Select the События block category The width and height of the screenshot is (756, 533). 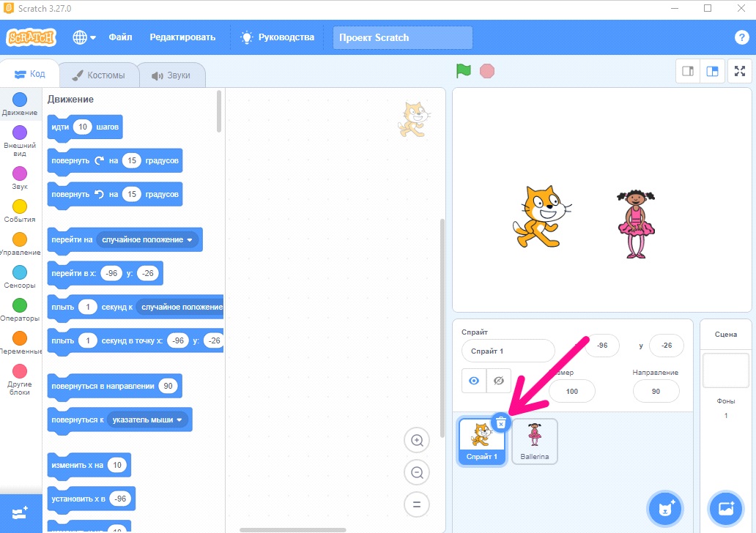coord(20,211)
